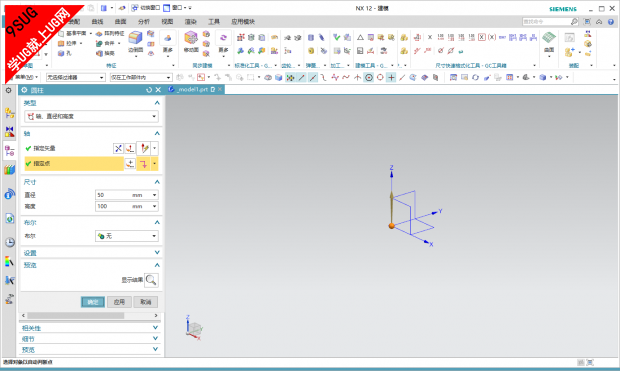Click the 指定矢量 specify vector row
The height and width of the screenshot is (371, 620).
(68, 148)
